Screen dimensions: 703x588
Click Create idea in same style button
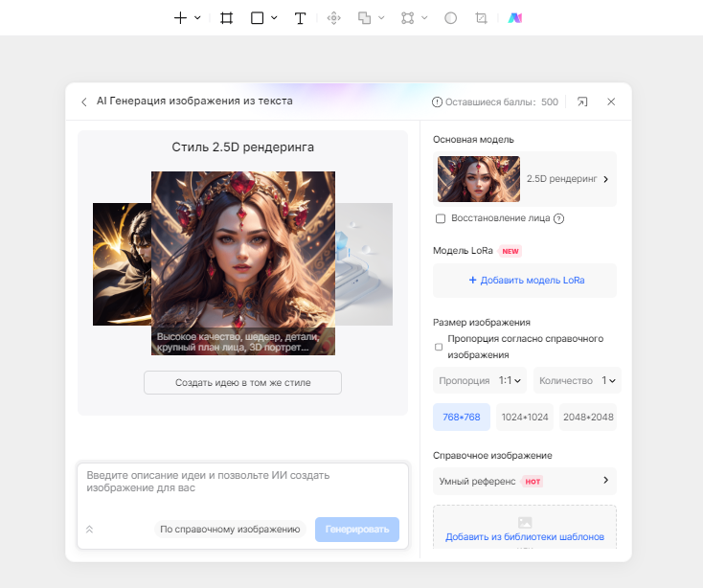pos(242,383)
